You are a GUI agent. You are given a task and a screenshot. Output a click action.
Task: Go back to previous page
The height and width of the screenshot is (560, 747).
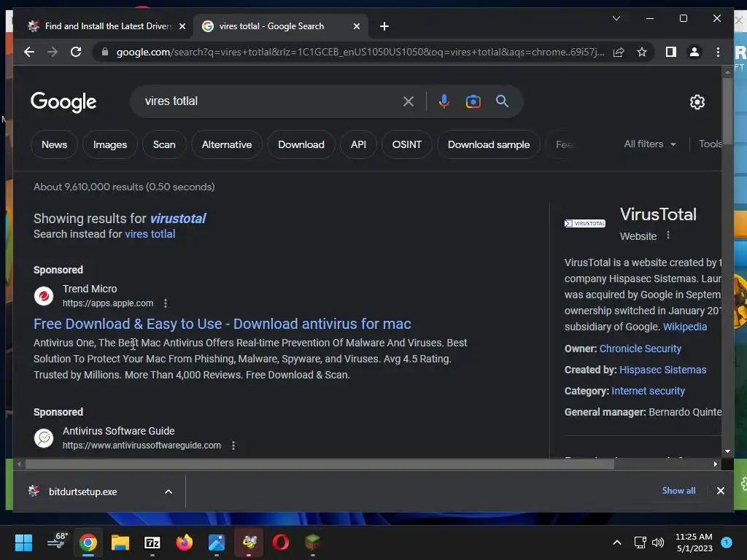click(29, 52)
